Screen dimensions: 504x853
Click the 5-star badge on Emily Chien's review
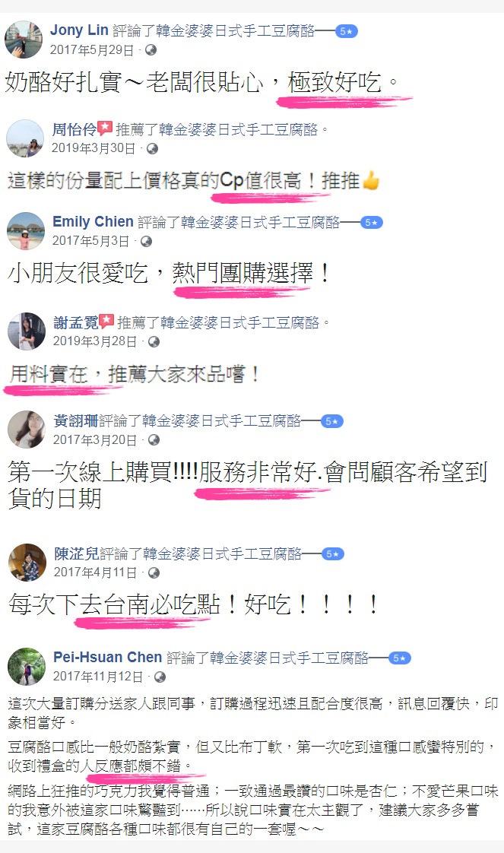pyautogui.click(x=371, y=223)
